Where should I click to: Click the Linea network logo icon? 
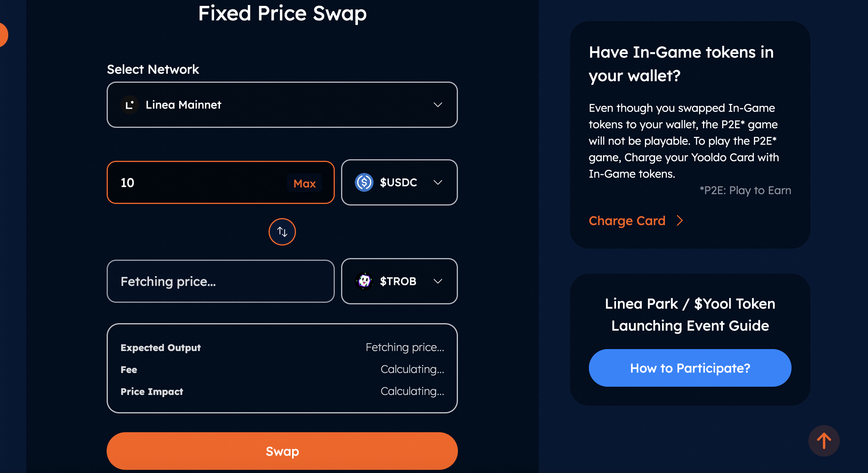(129, 105)
